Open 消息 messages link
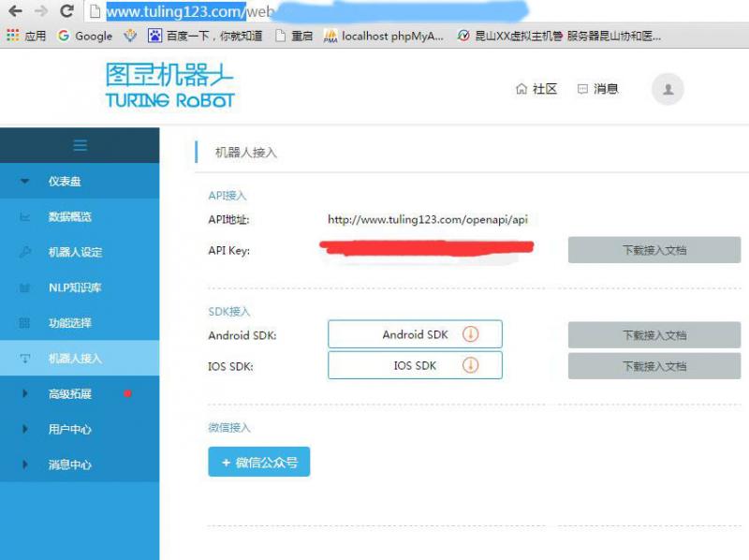Image resolution: width=749 pixels, height=560 pixels. click(597, 89)
